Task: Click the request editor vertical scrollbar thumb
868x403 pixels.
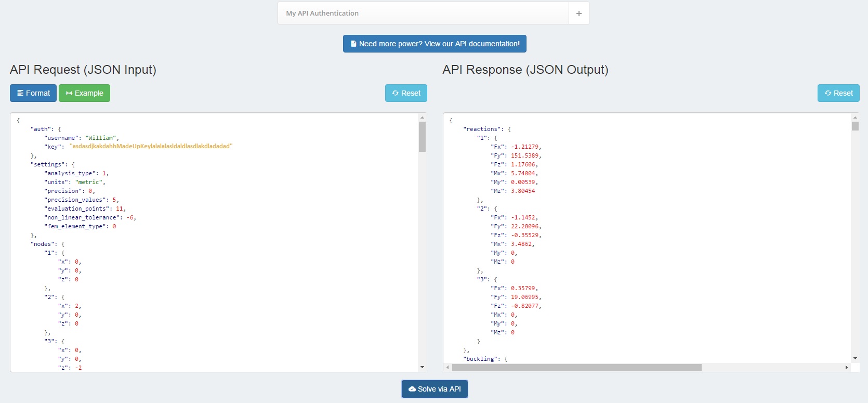Action: pos(422,137)
